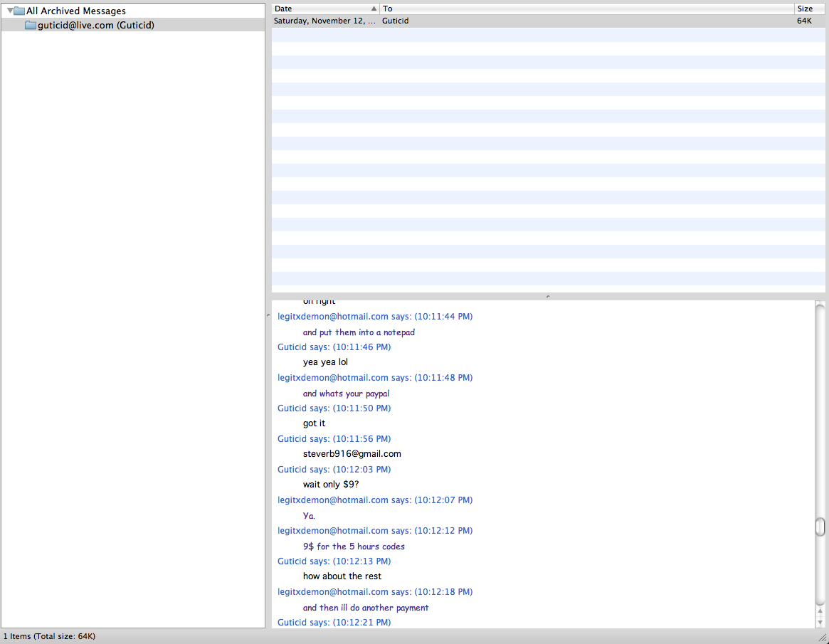Viewport: 829px width, 644px height.
Task: Click the legitxdemon header at 10:11:48 PM
Action: pyautogui.click(x=375, y=378)
